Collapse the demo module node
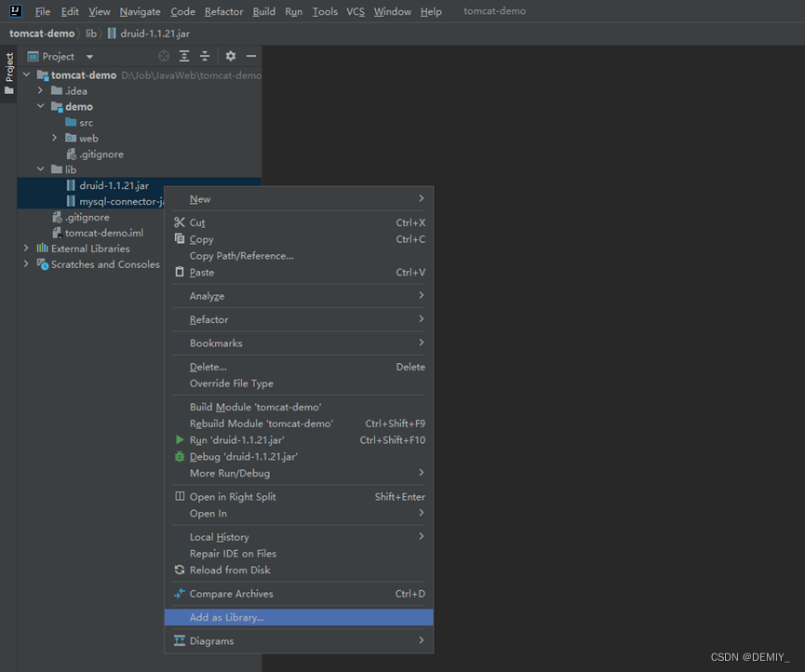The height and width of the screenshot is (672, 805). [41, 106]
